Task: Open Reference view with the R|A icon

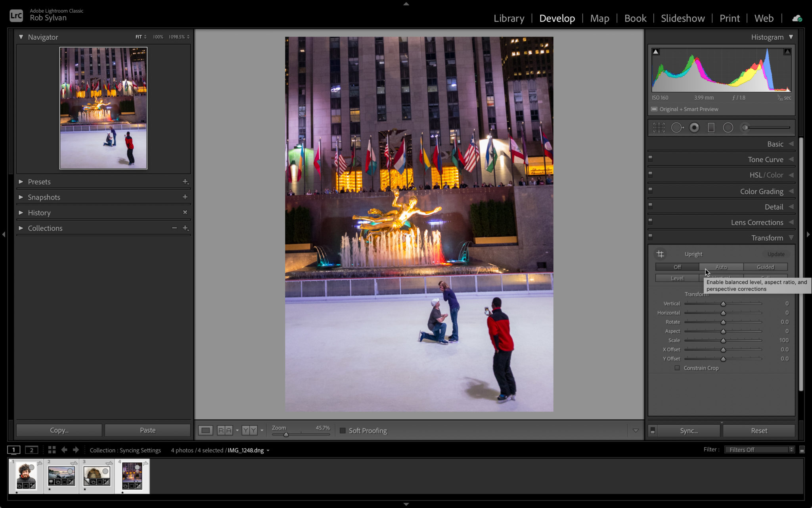Action: click(225, 431)
